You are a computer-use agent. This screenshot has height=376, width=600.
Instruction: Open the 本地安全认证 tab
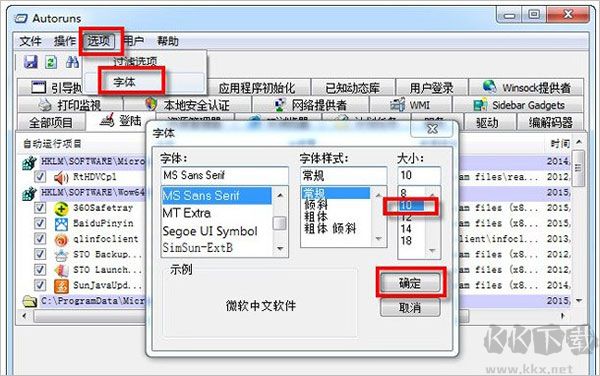[188, 105]
